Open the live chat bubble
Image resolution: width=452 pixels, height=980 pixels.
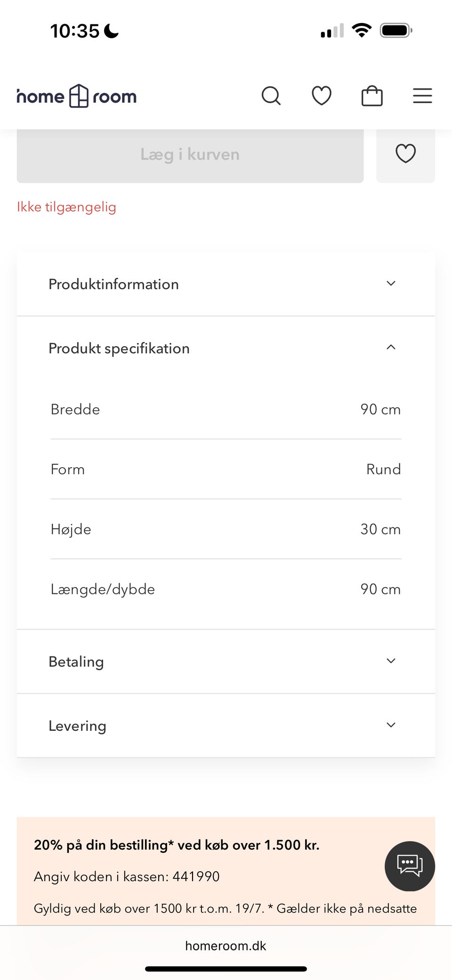410,866
